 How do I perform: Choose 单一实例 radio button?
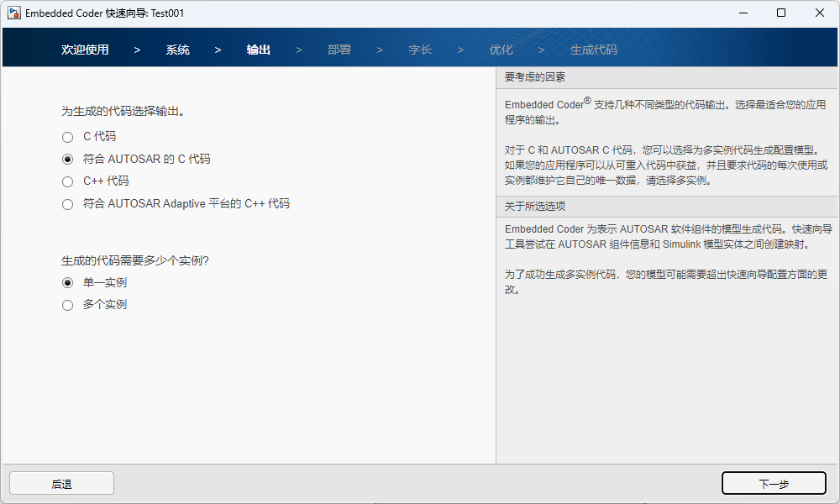(67, 283)
